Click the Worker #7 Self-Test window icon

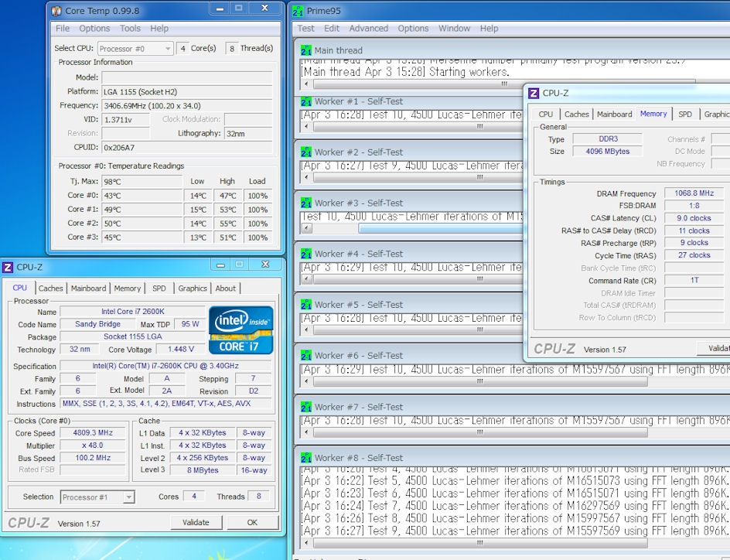pos(306,407)
